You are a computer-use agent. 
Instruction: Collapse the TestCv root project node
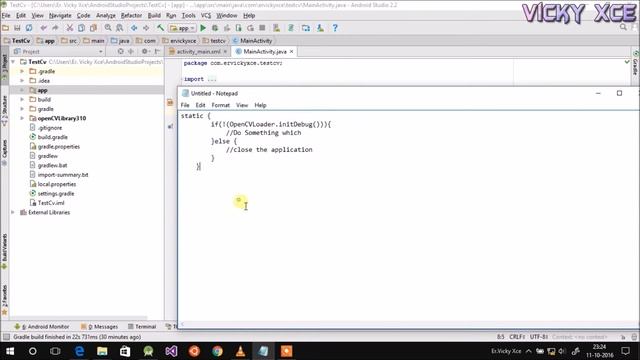click(13, 62)
